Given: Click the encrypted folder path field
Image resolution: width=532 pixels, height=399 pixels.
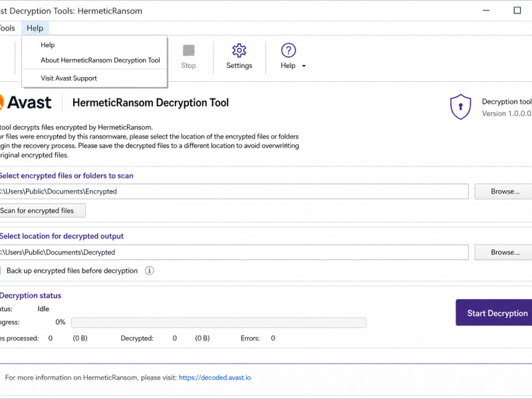Looking at the screenshot, I should click(x=234, y=192).
